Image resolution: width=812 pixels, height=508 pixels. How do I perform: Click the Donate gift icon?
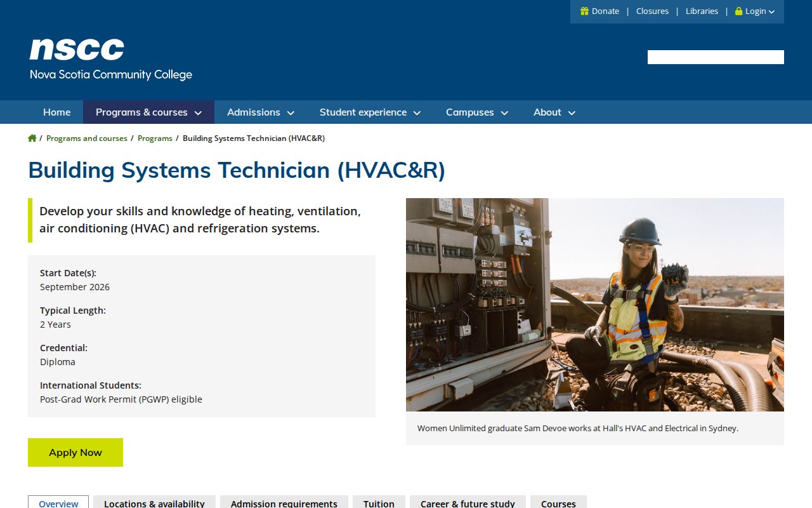point(584,11)
